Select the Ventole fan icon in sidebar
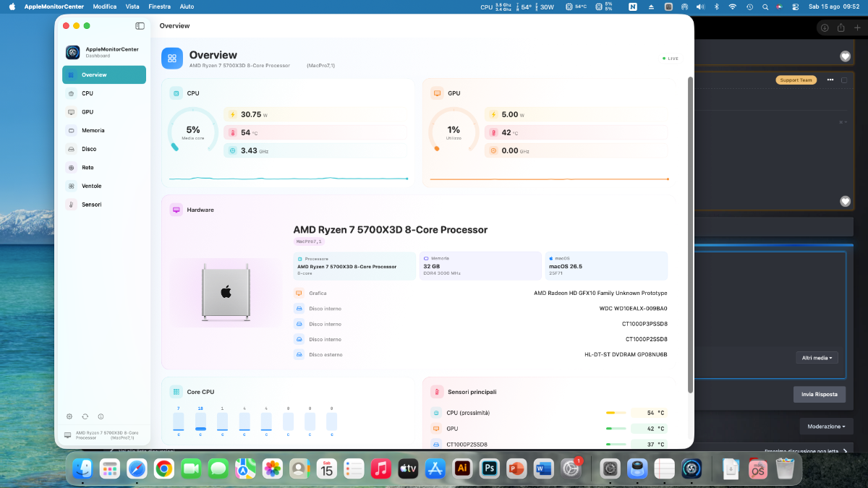 pos(71,186)
